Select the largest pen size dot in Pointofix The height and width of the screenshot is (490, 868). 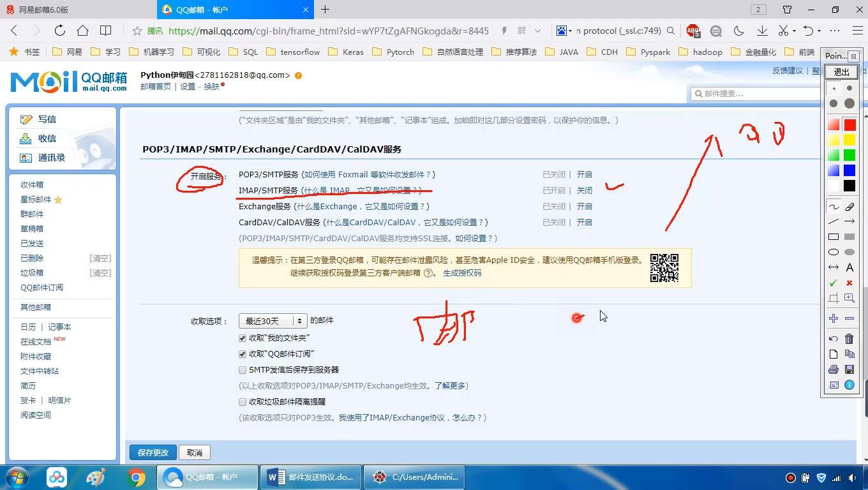pos(849,103)
